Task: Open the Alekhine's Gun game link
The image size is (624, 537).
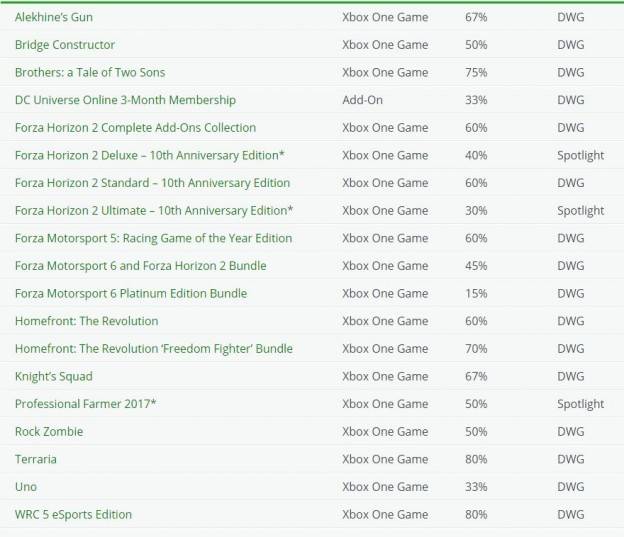Action: click(x=54, y=17)
